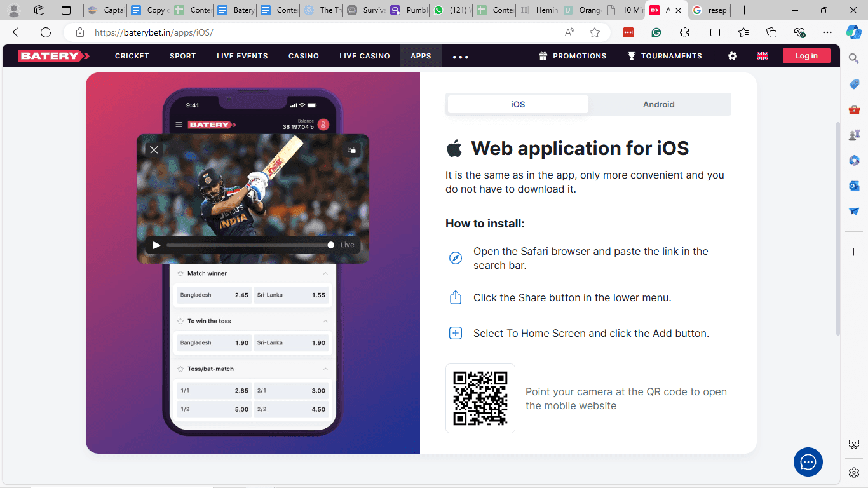Click the Share icon next to install instructions
The height and width of the screenshot is (488, 868).
tap(456, 297)
